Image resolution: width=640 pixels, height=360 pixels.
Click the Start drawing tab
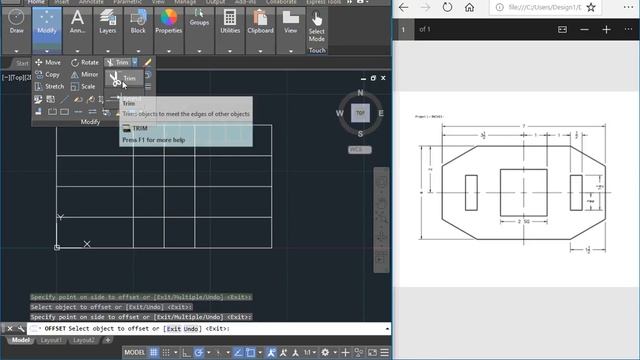tap(22, 63)
